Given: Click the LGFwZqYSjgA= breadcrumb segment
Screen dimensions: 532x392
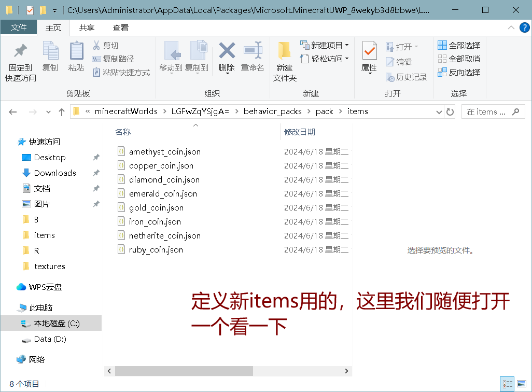Looking at the screenshot, I should (x=200, y=111).
